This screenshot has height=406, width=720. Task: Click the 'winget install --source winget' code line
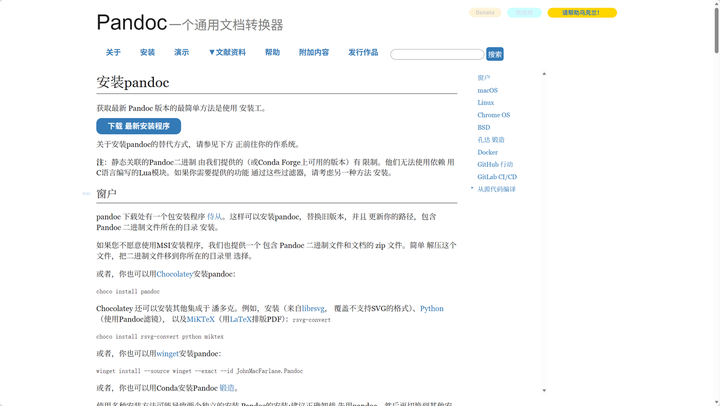[x=200, y=371]
